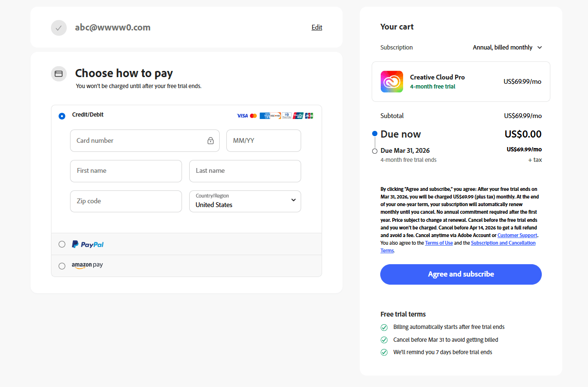Follow the Customer Support link
588x387 pixels.
click(517, 235)
